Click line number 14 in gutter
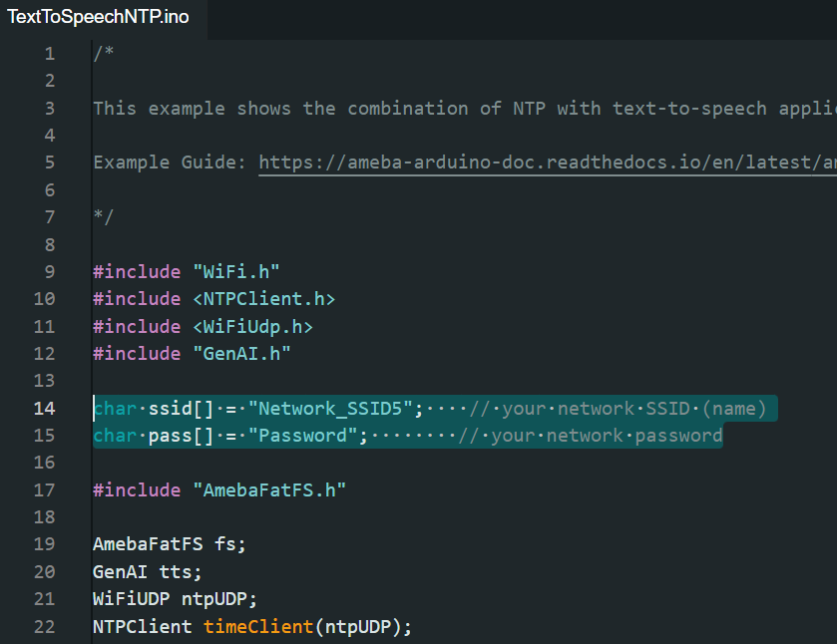The image size is (837, 644). coord(44,408)
